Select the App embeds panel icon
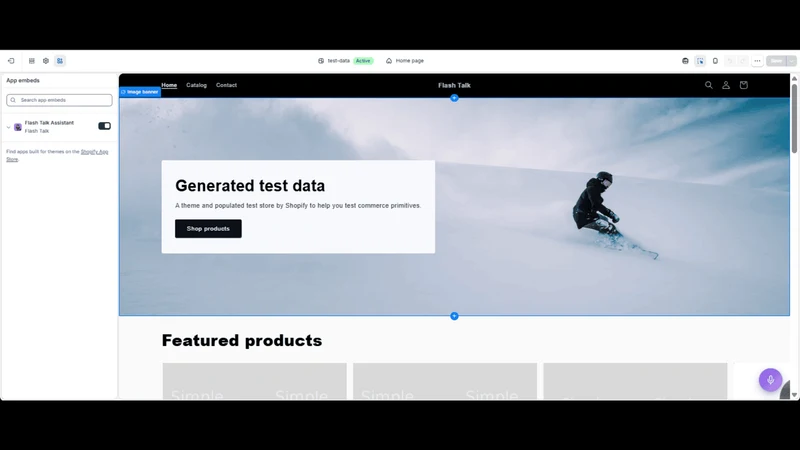800x450 pixels. click(x=60, y=61)
